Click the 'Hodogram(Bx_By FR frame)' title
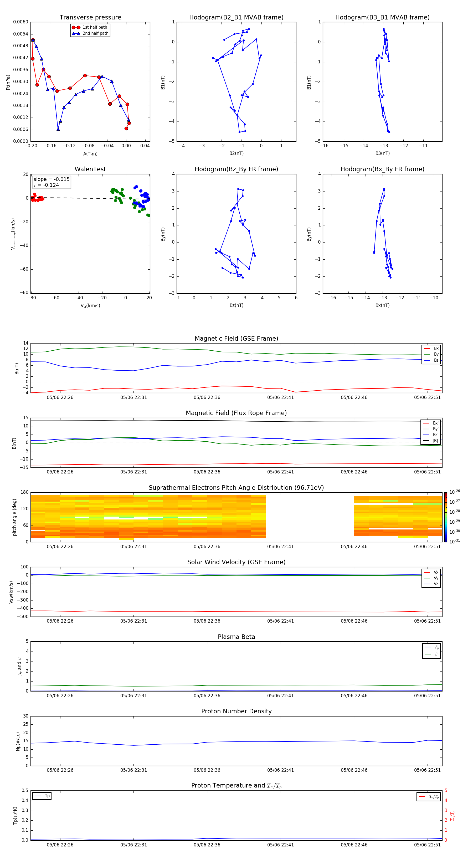The width and height of the screenshot is (473, 868). [382, 169]
